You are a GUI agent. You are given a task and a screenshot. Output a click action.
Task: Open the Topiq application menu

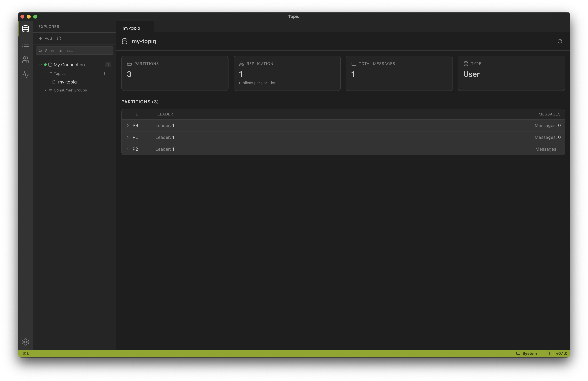pyautogui.click(x=294, y=16)
